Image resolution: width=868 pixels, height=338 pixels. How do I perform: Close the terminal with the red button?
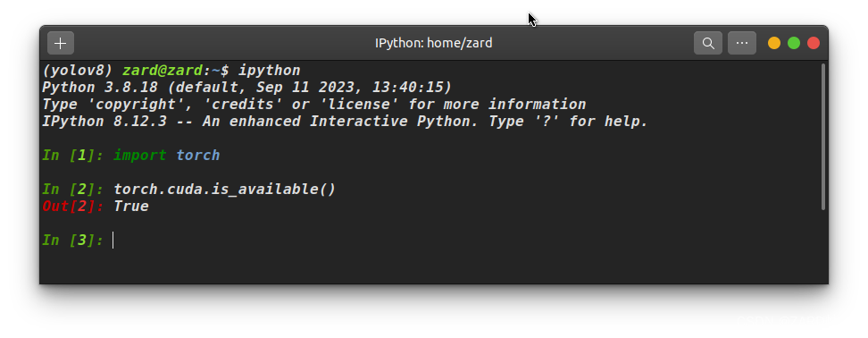pos(814,43)
